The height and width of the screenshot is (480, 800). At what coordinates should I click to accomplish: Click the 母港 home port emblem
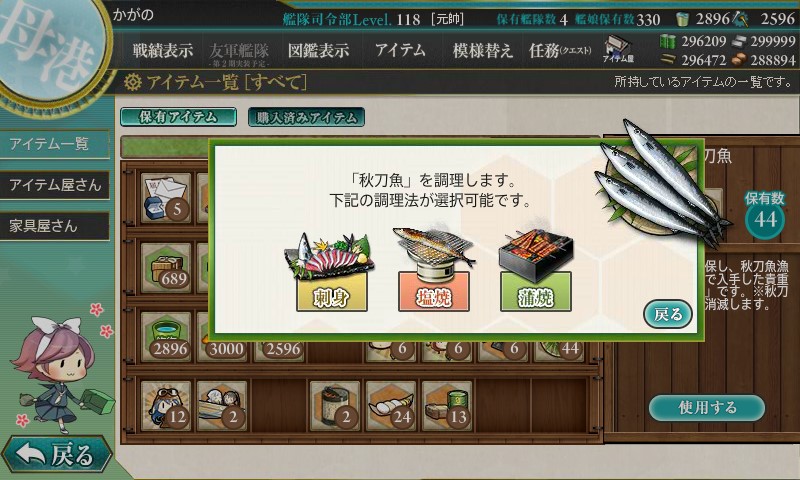pyautogui.click(x=51, y=48)
